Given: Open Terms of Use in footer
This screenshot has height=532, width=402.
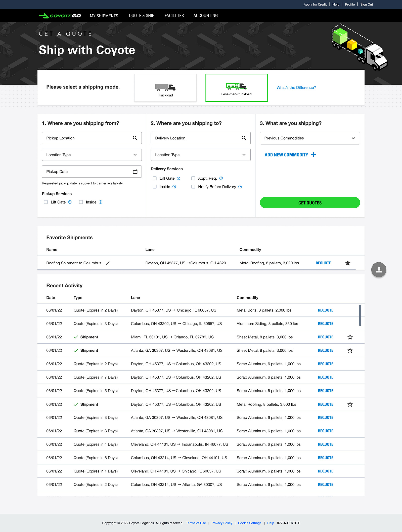Looking at the screenshot, I should [196, 523].
